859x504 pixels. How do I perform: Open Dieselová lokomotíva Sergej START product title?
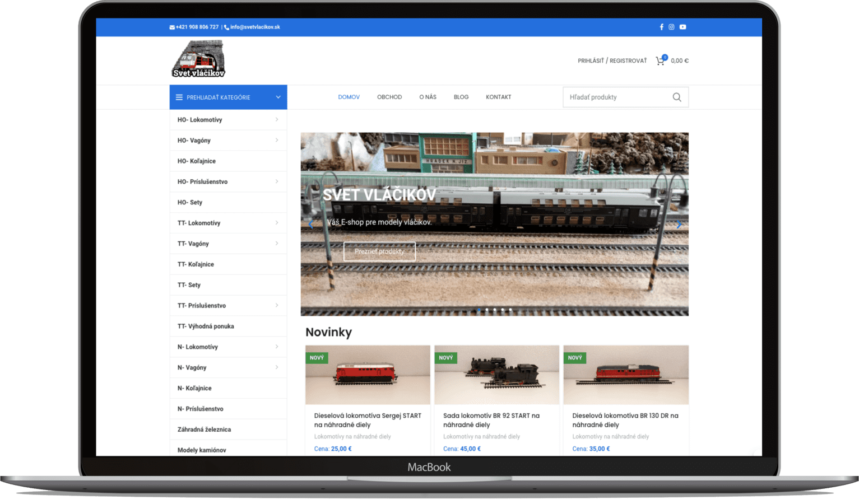point(368,420)
